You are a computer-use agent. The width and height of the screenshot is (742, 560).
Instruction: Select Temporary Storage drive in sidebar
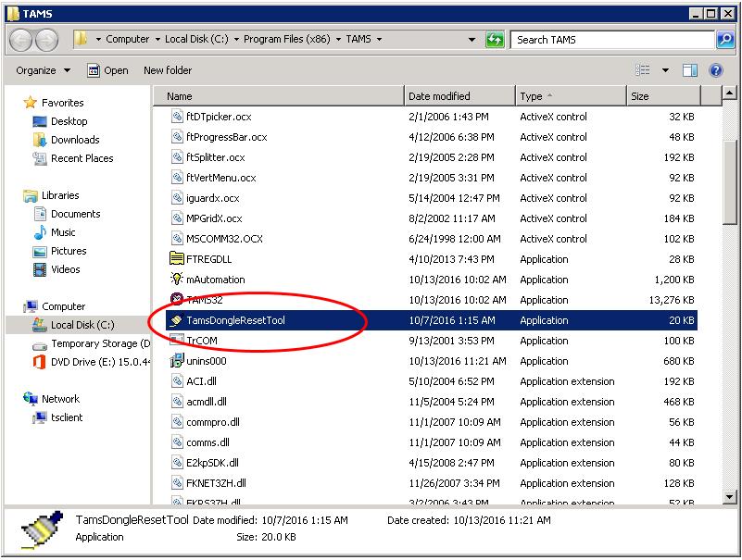click(x=101, y=343)
